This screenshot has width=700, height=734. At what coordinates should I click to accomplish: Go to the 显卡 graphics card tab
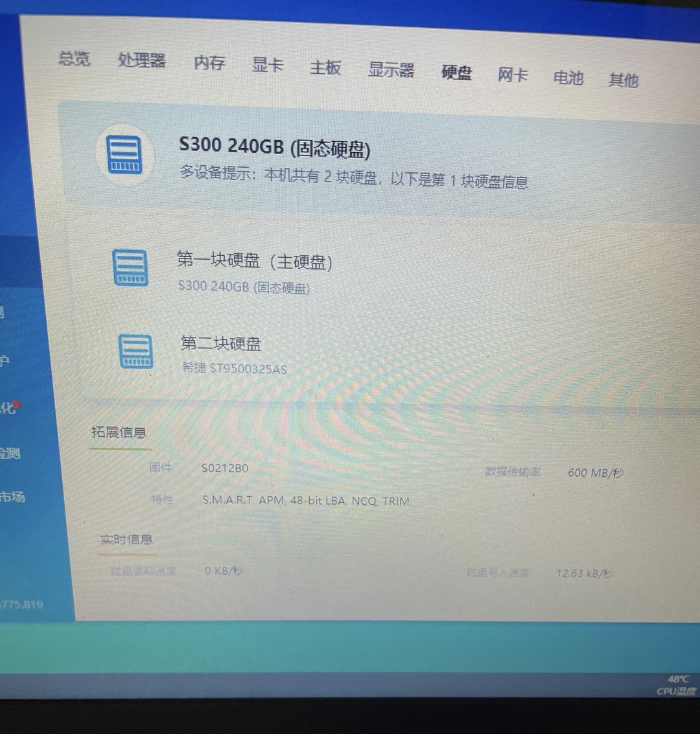coord(267,65)
